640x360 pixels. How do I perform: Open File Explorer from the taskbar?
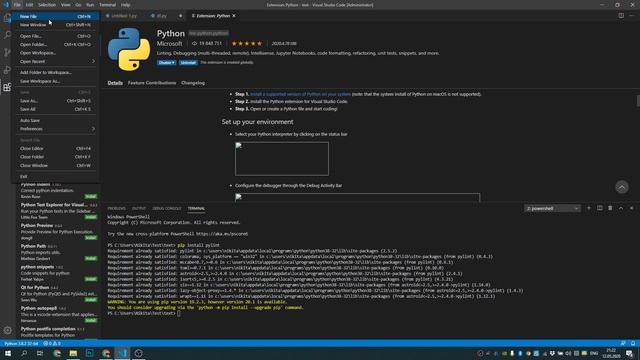(73, 353)
